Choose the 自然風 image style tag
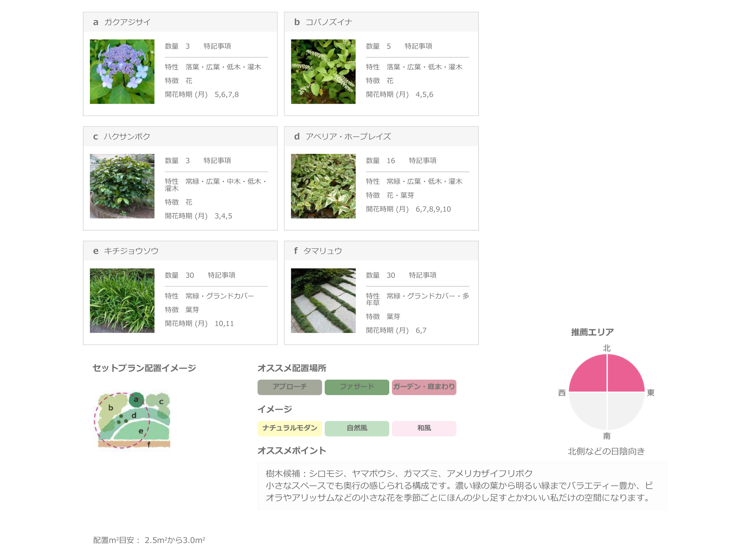This screenshot has height=560, width=747. coord(357,428)
